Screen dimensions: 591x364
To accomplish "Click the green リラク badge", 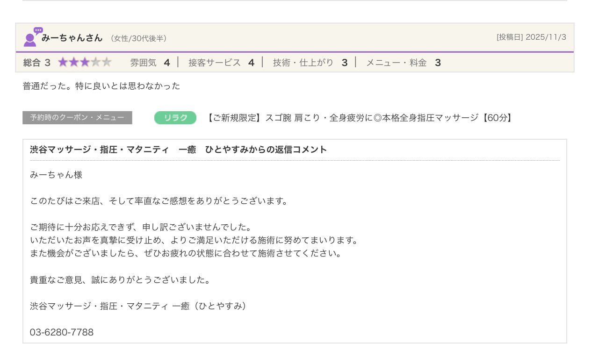I will [x=175, y=118].
